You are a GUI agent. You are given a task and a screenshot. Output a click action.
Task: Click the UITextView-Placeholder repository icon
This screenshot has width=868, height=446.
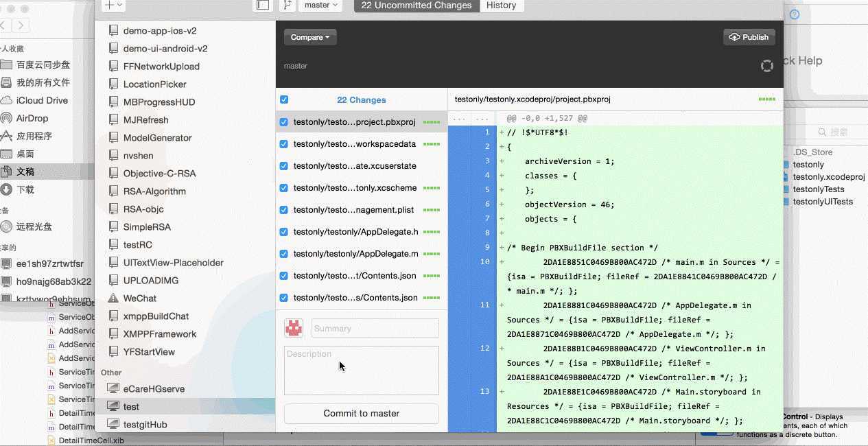click(114, 263)
